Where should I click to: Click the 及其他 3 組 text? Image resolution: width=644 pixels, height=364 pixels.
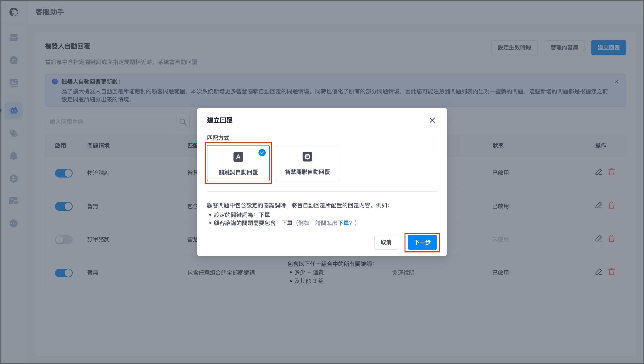309,281
